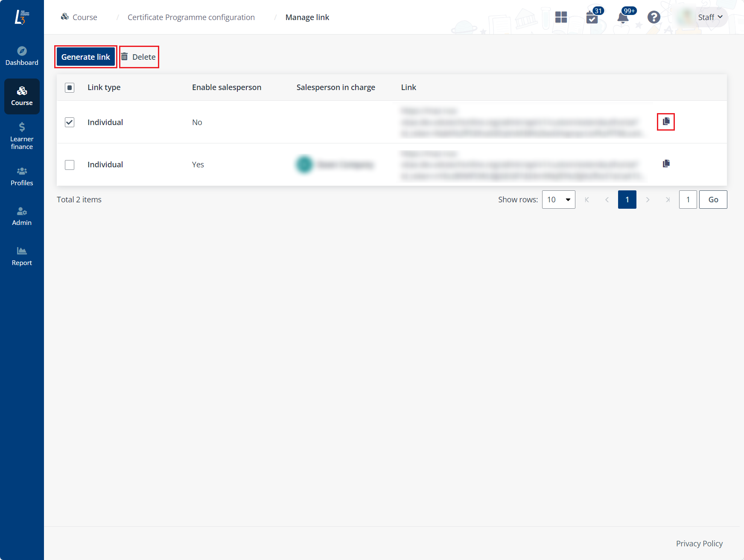Image resolution: width=744 pixels, height=560 pixels.
Task: Expand the Show rows dropdown
Action: click(558, 200)
